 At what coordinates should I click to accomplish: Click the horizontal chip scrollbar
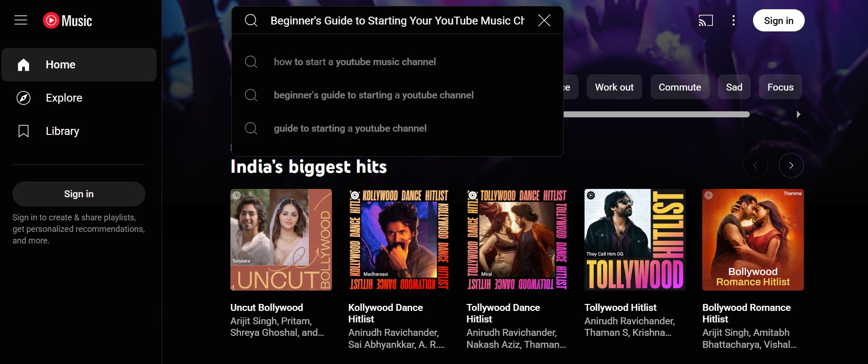(656, 114)
